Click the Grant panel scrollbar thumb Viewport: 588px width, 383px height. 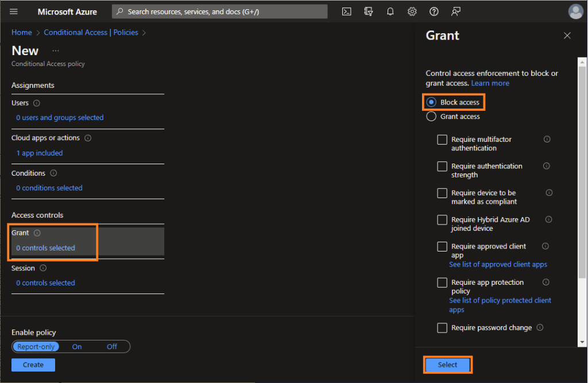(x=582, y=172)
